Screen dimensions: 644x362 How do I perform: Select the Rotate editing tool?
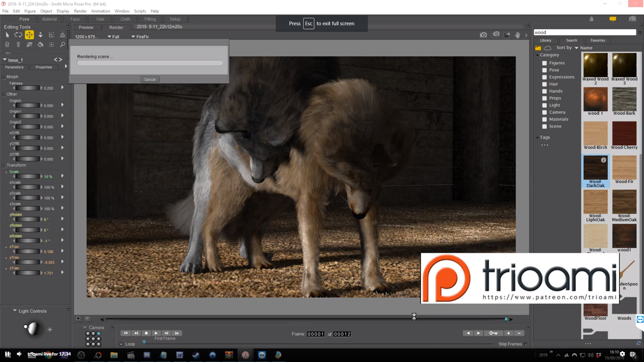18,35
